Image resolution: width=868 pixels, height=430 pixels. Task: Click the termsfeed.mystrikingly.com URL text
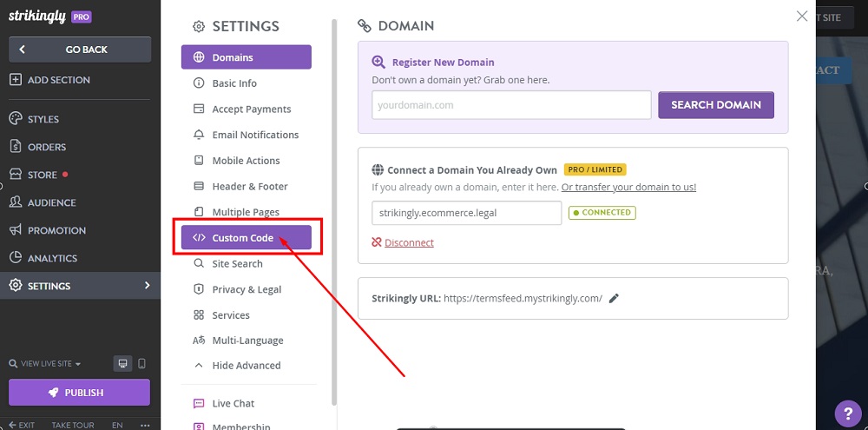click(523, 298)
